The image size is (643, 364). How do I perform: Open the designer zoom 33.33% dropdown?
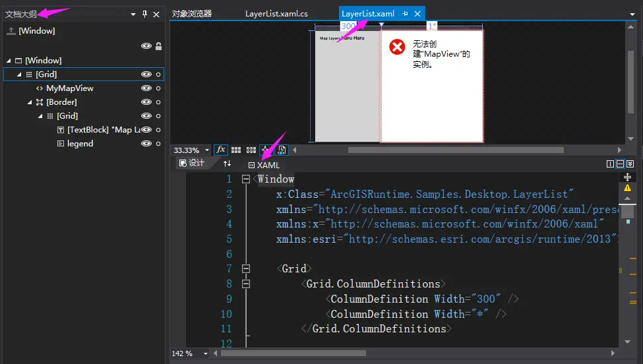coord(206,150)
